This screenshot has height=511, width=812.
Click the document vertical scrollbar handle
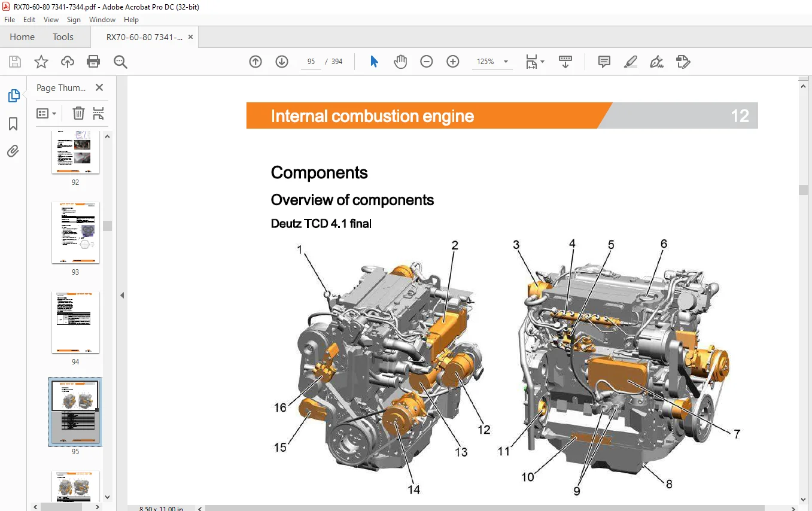[x=804, y=190]
